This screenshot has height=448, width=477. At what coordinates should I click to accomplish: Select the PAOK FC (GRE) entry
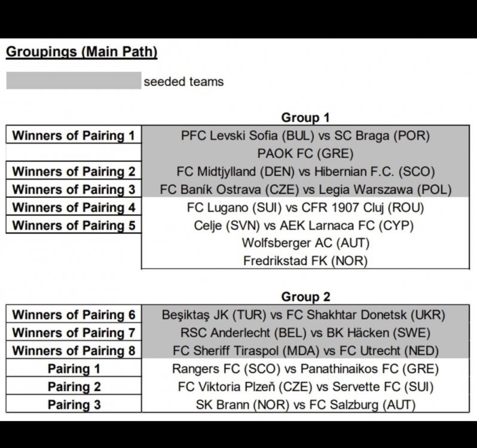pos(305,154)
